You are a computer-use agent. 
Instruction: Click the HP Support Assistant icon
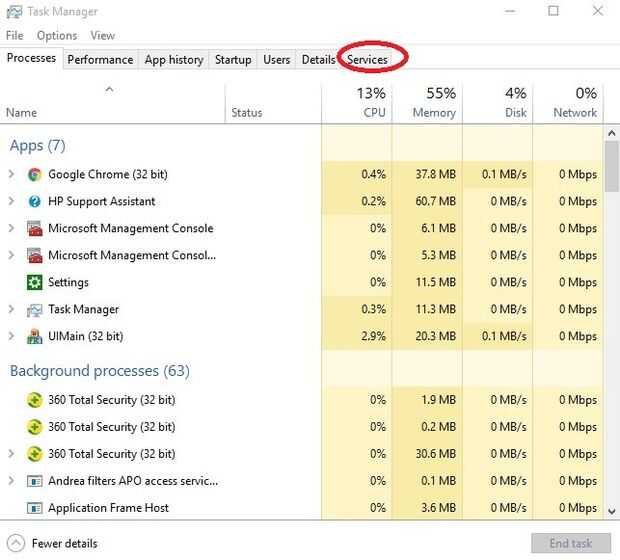[35, 201]
